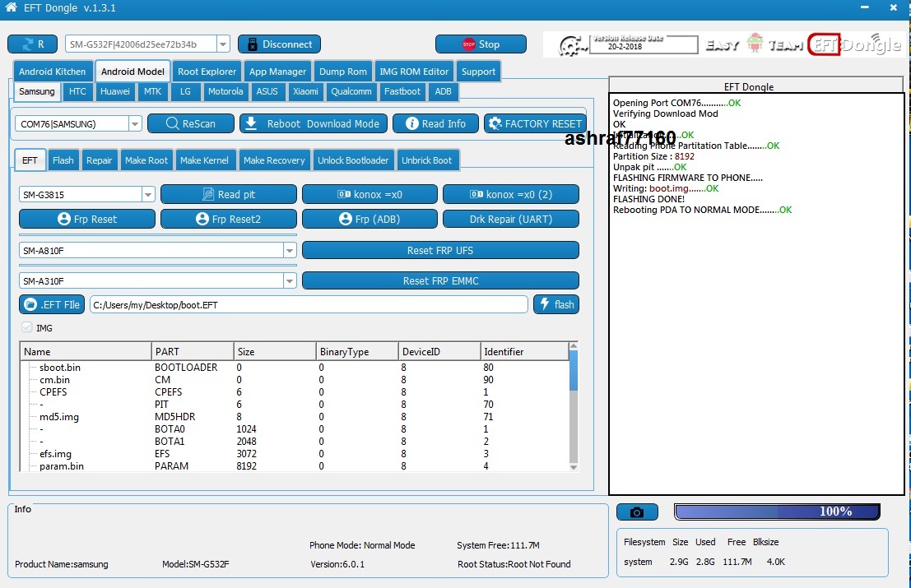
Task: Select the Motorola brand tab
Action: [x=225, y=92]
